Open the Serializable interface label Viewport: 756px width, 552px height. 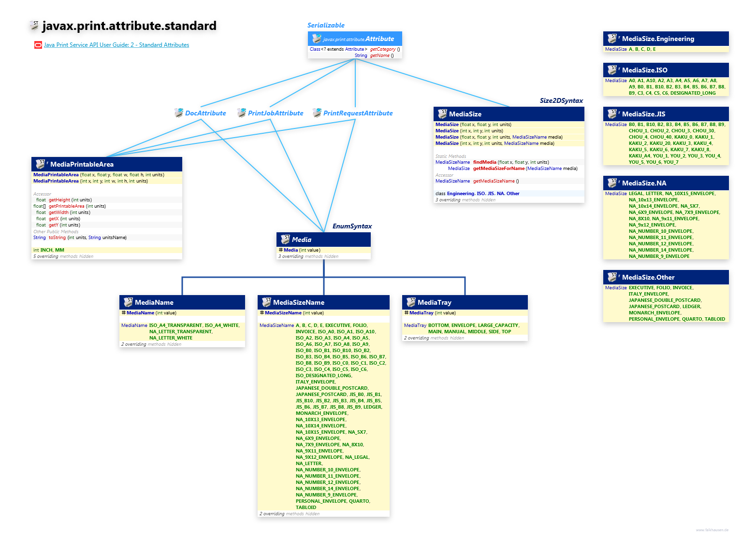point(326,25)
